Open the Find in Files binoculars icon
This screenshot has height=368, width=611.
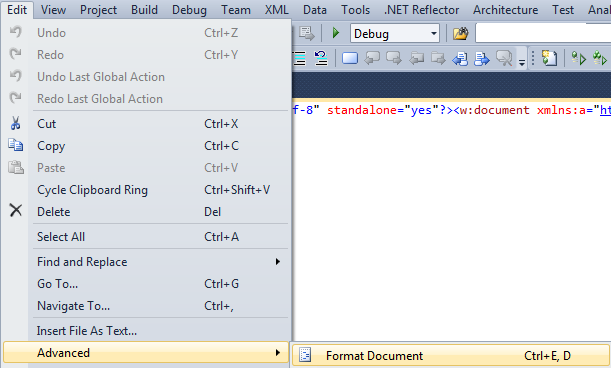pyautogui.click(x=460, y=34)
